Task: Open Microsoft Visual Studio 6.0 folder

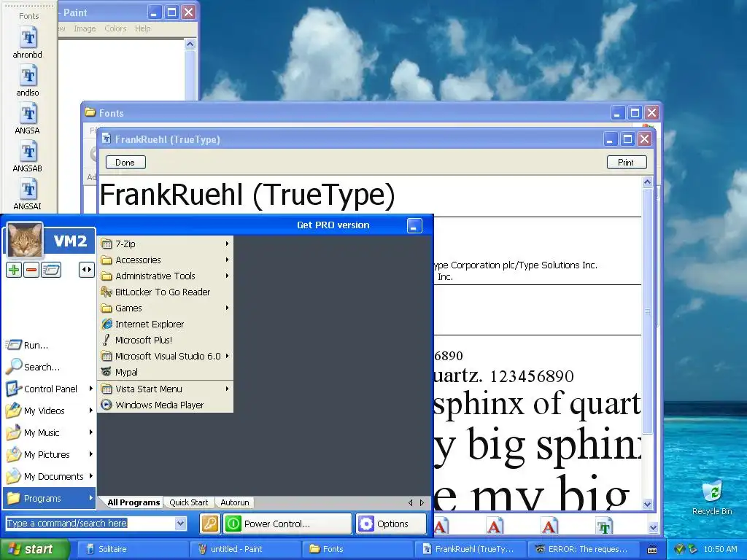Action: coord(165,356)
